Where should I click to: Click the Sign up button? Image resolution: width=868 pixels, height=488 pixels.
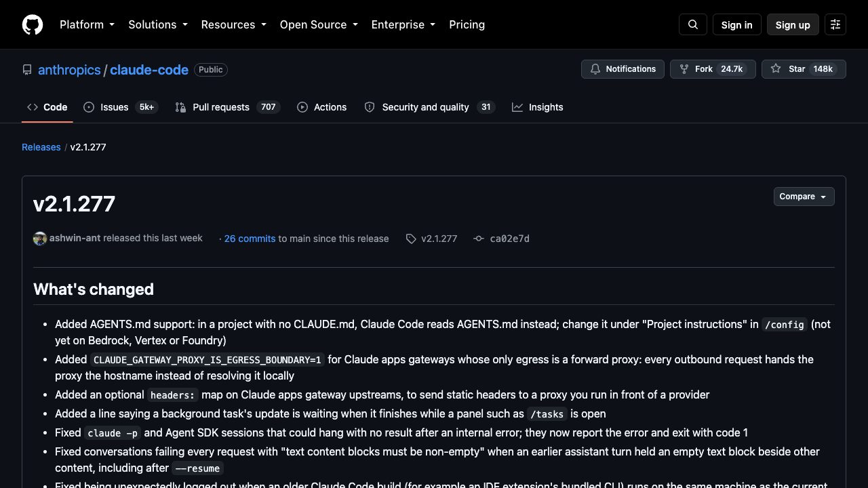[793, 24]
